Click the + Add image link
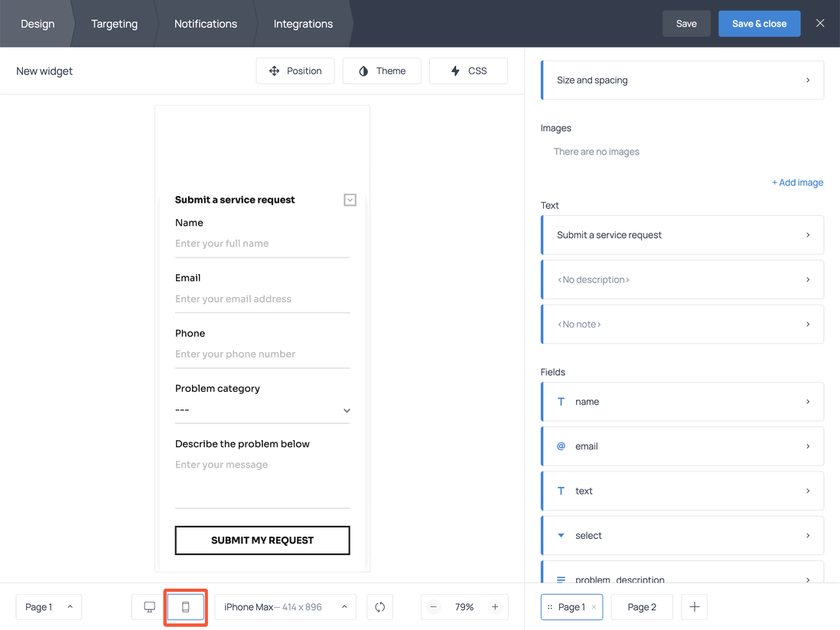The image size is (840, 630). click(797, 182)
